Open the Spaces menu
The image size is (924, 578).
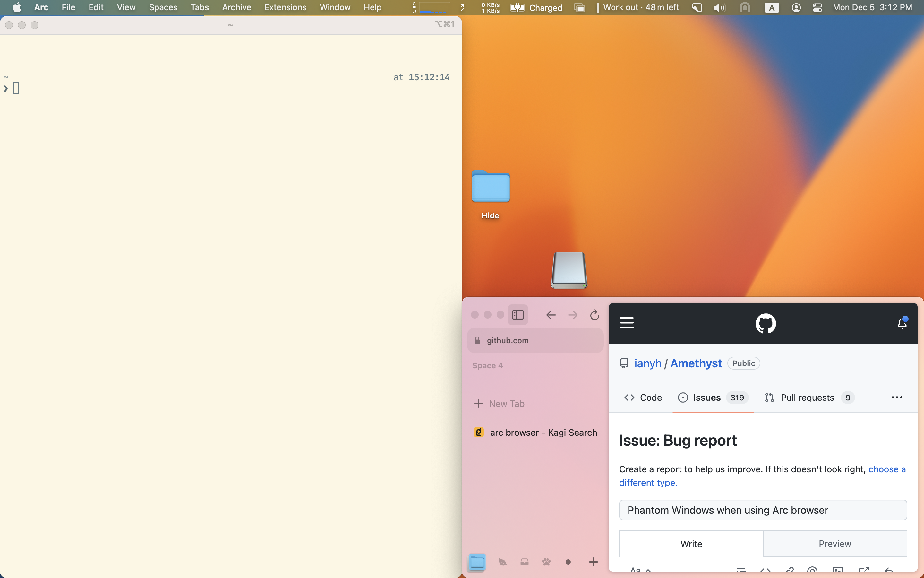click(163, 7)
